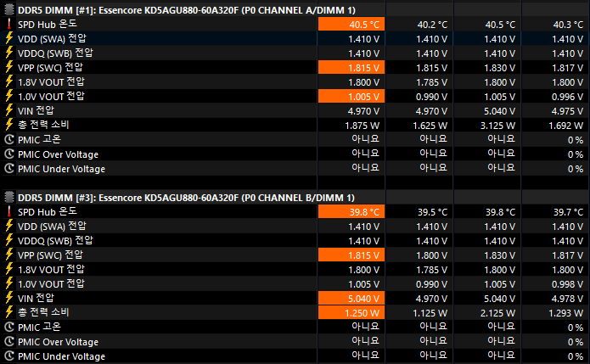Click lightning icon beside DIMM #1 1.0V VOUT
The width and height of the screenshot is (590, 364).
9,96
